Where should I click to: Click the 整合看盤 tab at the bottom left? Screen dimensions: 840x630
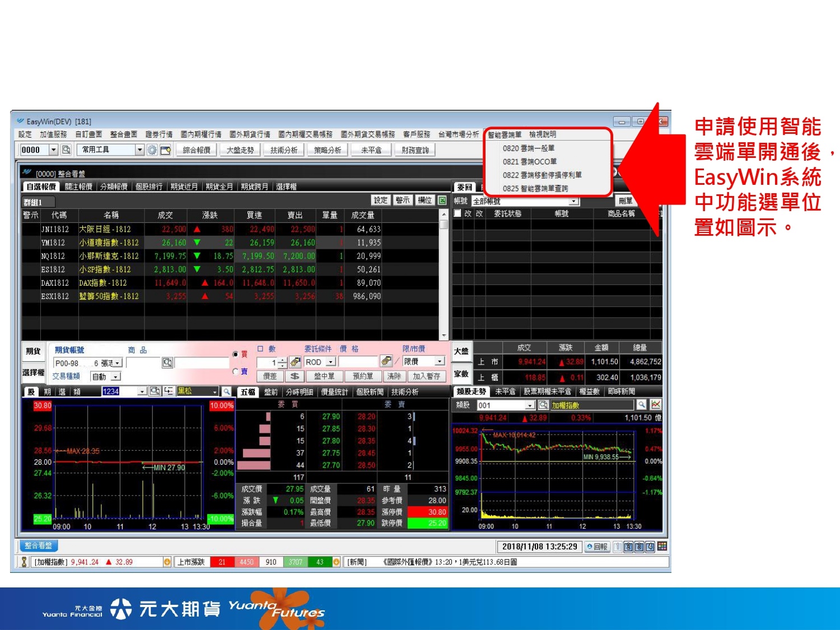coord(39,545)
